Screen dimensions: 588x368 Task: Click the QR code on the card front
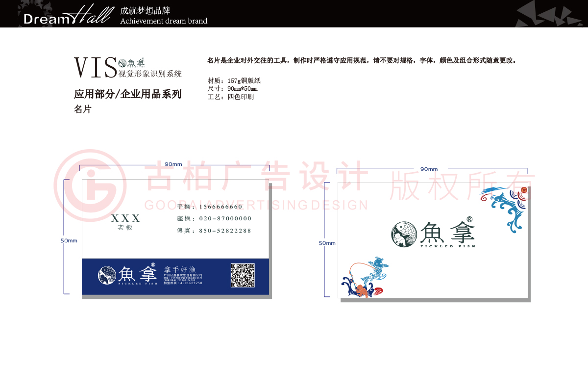pos(243,275)
